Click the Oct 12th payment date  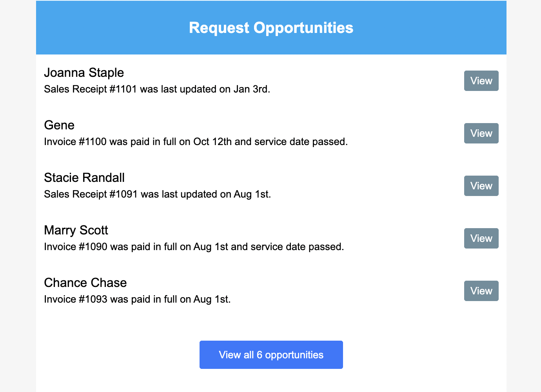(x=212, y=142)
